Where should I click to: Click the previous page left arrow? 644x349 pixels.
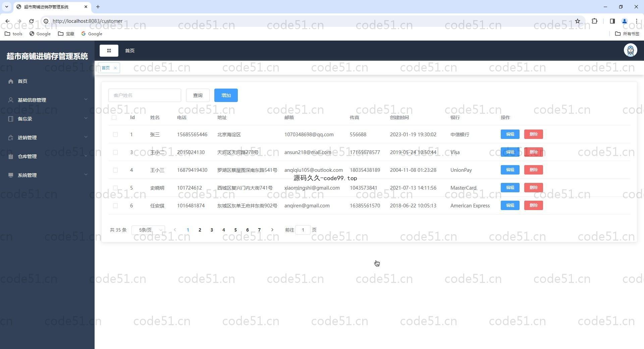point(175,230)
